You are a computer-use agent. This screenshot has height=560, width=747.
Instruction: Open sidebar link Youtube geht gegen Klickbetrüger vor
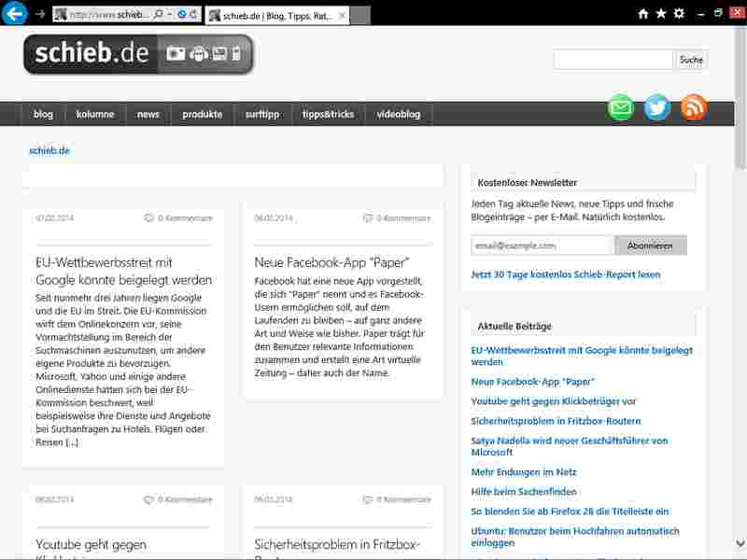point(554,401)
